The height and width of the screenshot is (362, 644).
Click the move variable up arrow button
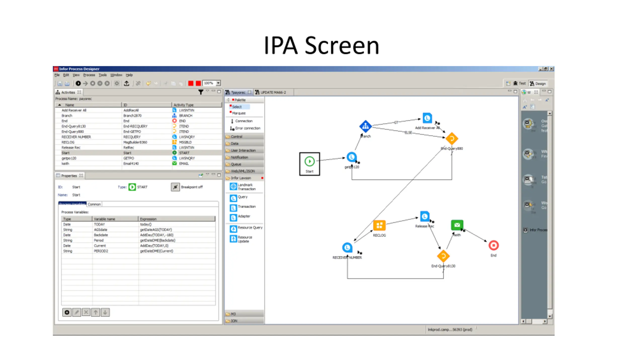96,312
